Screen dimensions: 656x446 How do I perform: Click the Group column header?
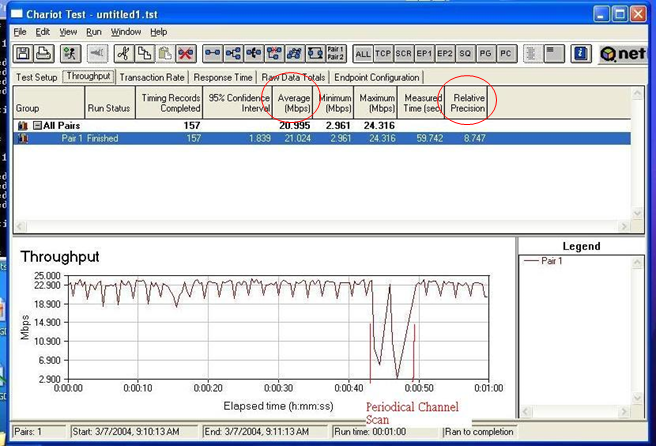tap(49, 103)
